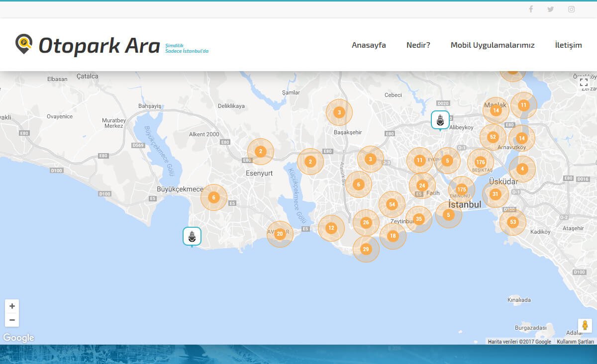
Task: Open Mobil Uygulamalarımız page
Action: tap(493, 45)
